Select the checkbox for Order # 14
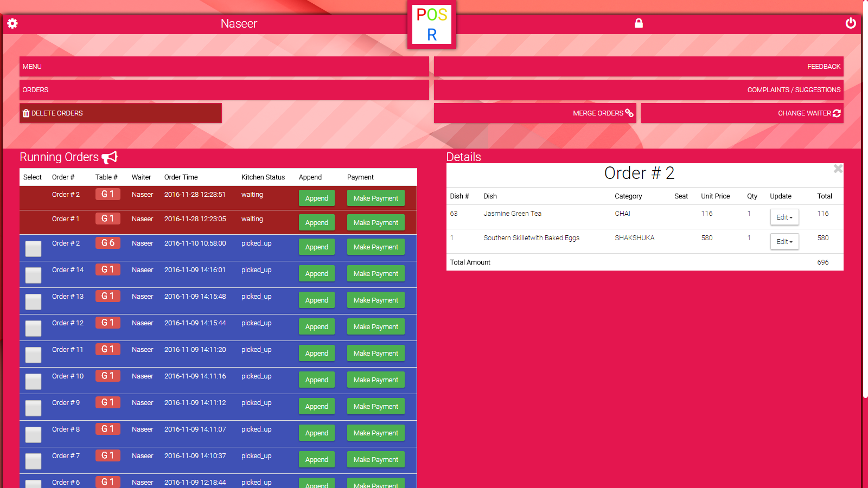This screenshot has width=868, height=488. tap(33, 275)
